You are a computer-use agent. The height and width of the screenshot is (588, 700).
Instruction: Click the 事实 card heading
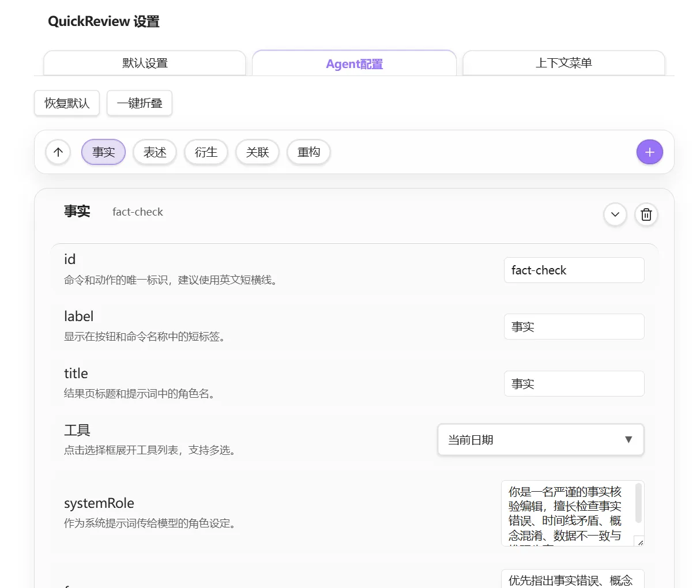tap(77, 212)
